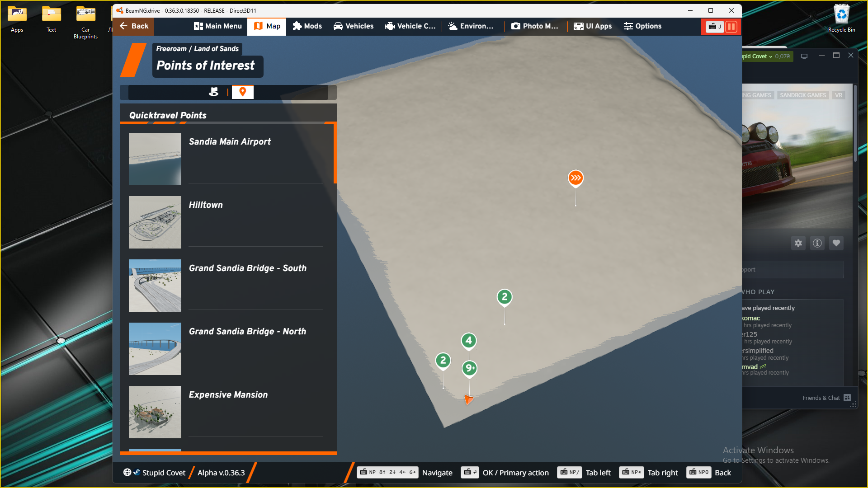Click the Steam window vertical scrollbar

coord(854,123)
